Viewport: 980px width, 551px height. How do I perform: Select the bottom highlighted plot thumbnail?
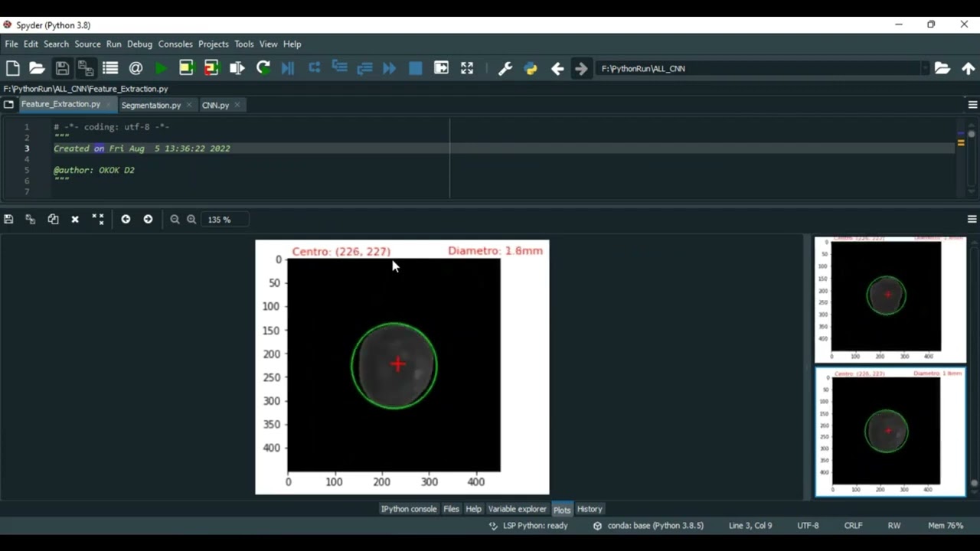(890, 432)
